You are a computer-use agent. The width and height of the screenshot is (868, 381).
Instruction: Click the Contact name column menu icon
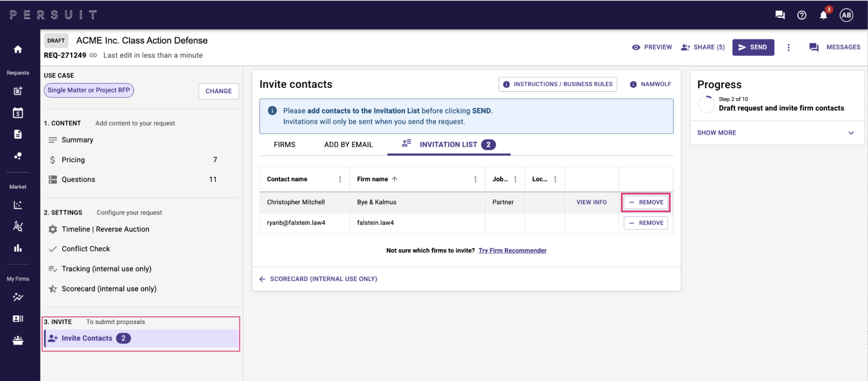[340, 179]
